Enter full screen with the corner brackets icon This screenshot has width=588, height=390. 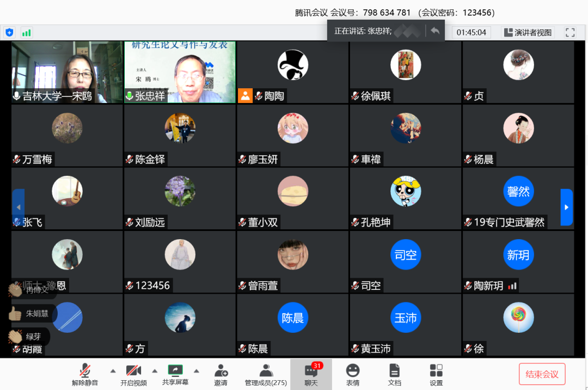[x=570, y=33]
